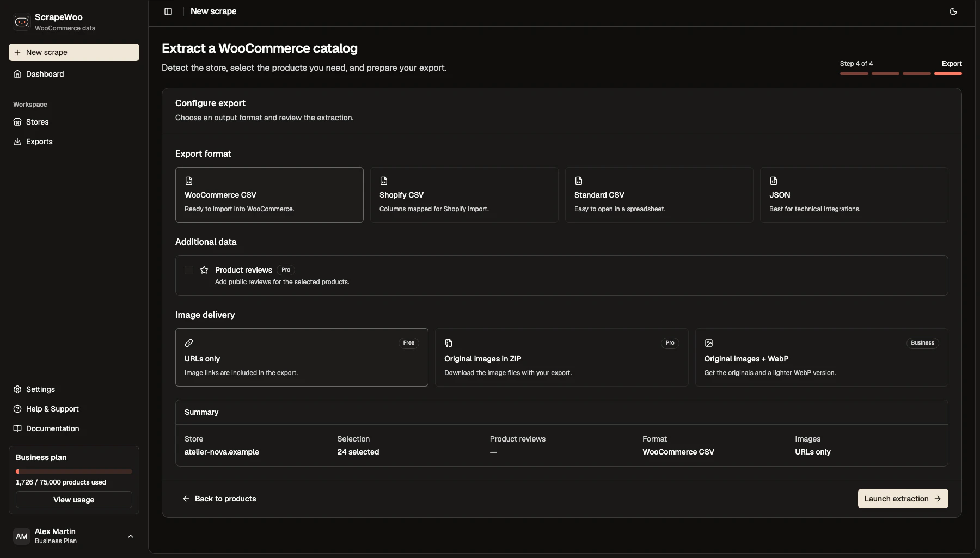The height and width of the screenshot is (558, 980).
Task: Select the Shopify CSV export format
Action: tap(464, 195)
